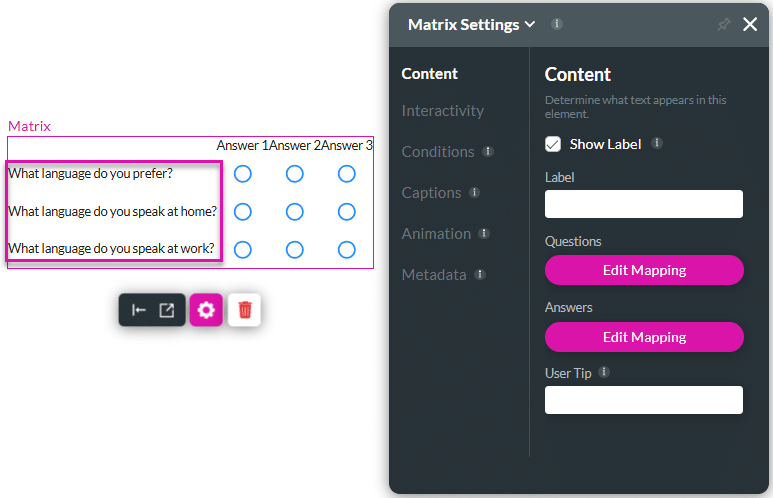
Task: Click info icon next to Conditions
Action: [x=488, y=152]
